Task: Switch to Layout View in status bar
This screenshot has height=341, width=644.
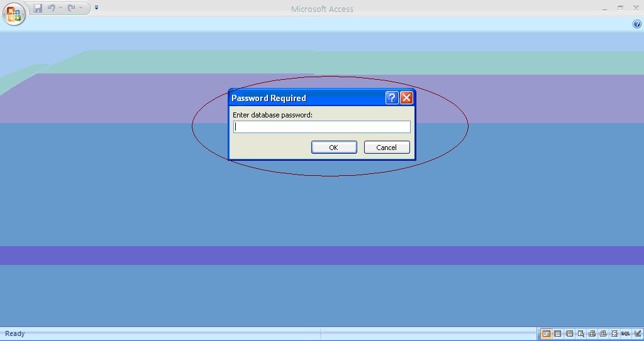Action: pos(614,333)
